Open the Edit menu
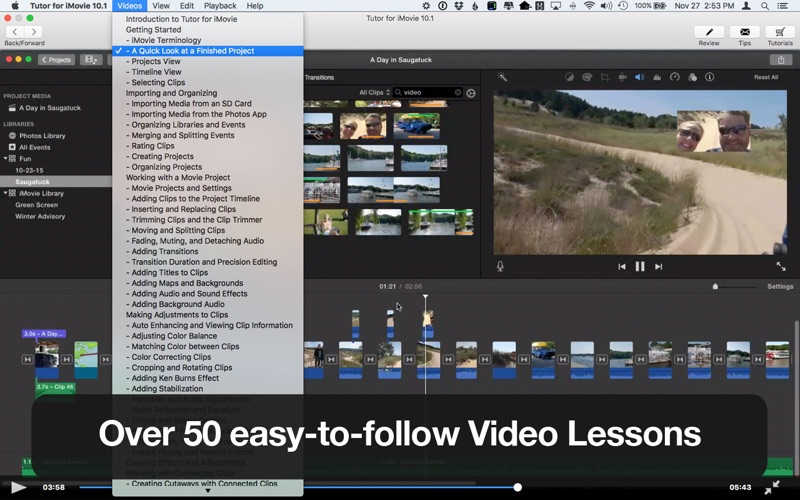Viewport: 800px width, 500px height. point(187,6)
